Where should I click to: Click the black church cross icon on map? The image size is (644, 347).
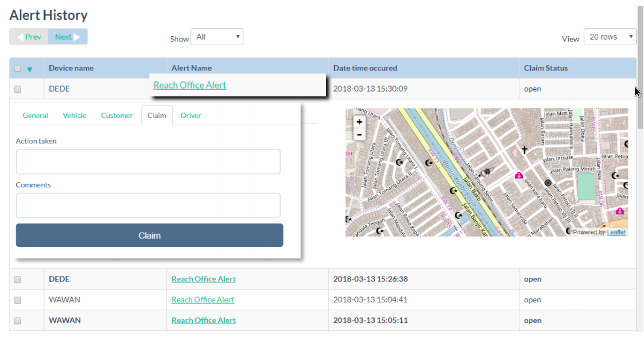[x=524, y=149]
